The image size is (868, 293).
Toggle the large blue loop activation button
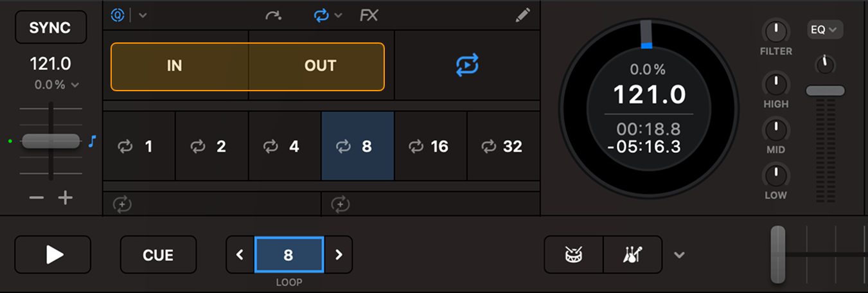point(467,66)
